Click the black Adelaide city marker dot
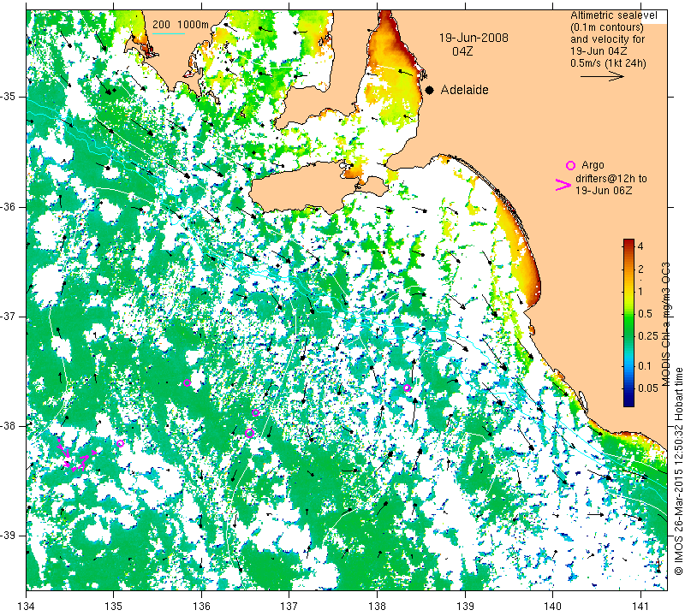The image size is (685, 616). tap(430, 90)
